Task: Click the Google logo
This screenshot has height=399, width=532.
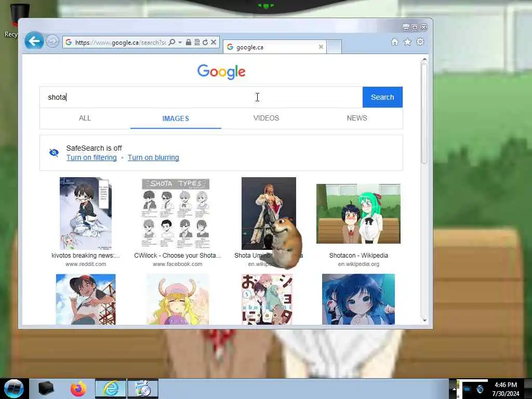Action: pos(221,72)
